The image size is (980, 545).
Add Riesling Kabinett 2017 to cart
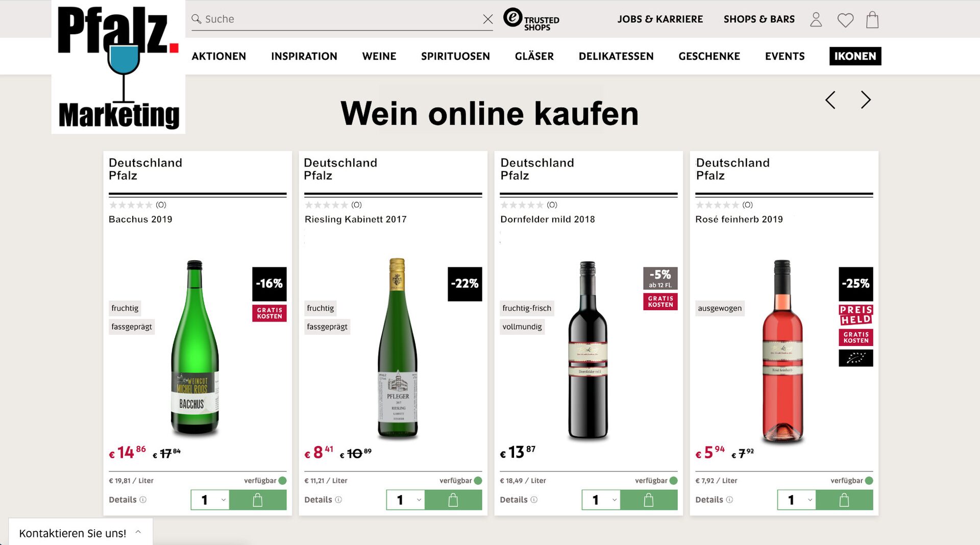(x=453, y=500)
